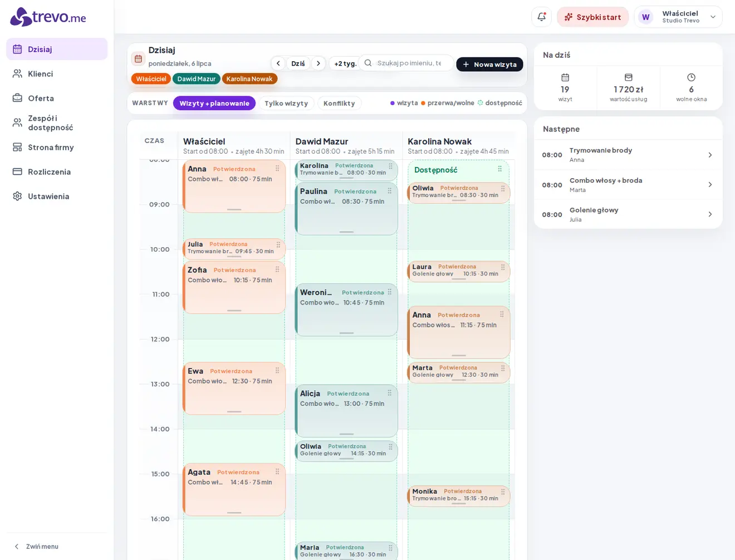Click the grip icon on Monika's 15:15 visit

pos(503,491)
